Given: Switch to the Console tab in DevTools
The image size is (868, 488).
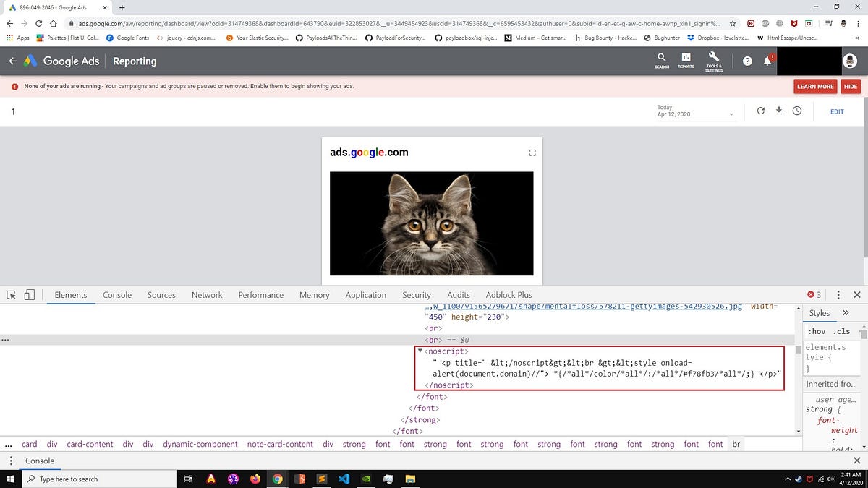Looking at the screenshot, I should pyautogui.click(x=116, y=295).
